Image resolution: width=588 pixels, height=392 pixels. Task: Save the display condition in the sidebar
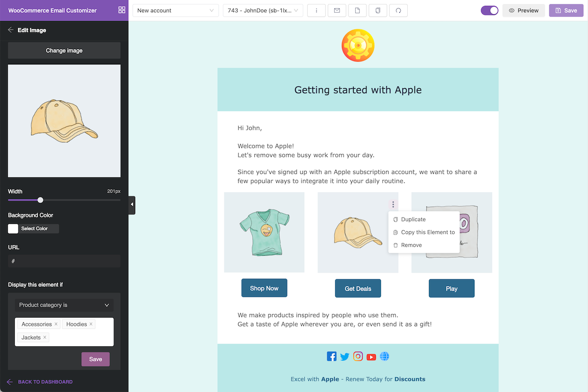point(96,359)
